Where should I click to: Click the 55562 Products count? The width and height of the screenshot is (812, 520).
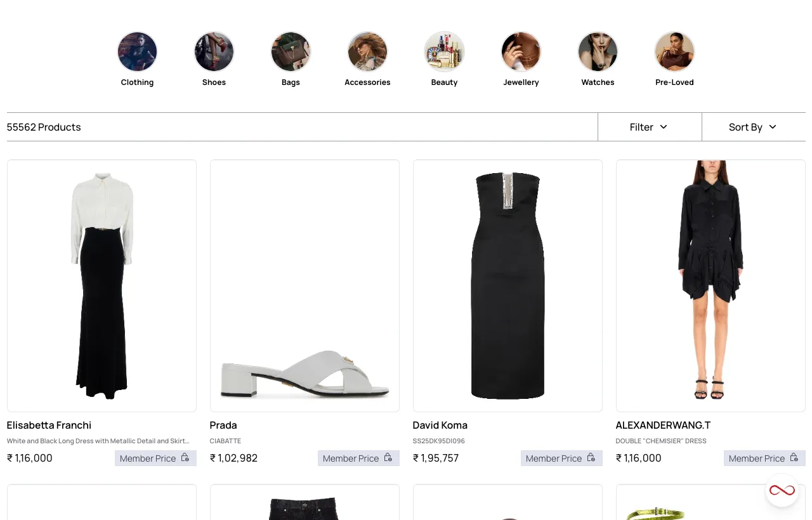[x=44, y=127]
